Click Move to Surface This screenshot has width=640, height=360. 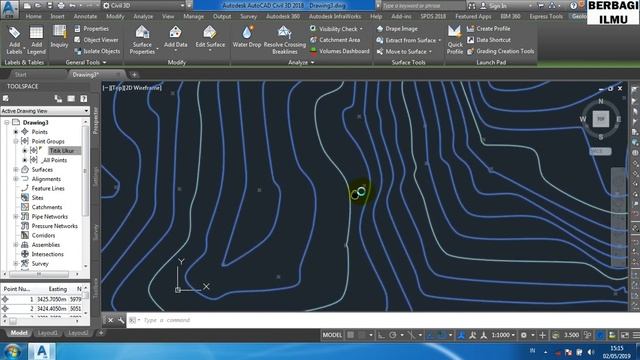click(x=404, y=51)
